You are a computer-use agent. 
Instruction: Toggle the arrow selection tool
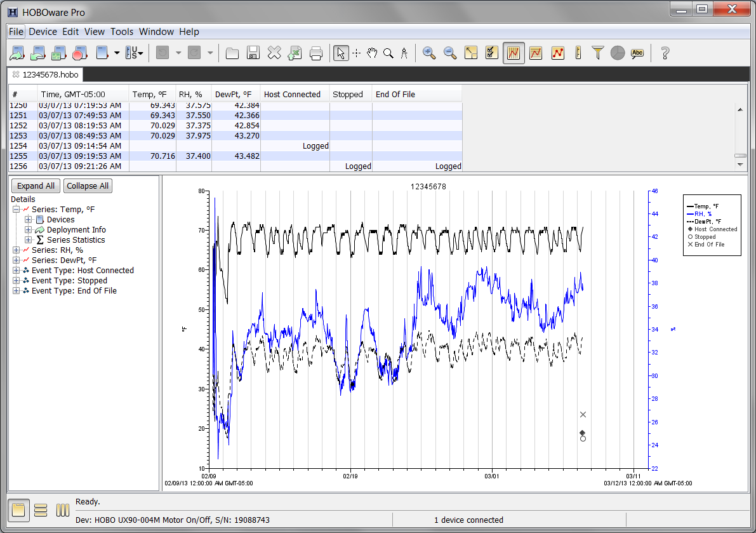tap(341, 53)
